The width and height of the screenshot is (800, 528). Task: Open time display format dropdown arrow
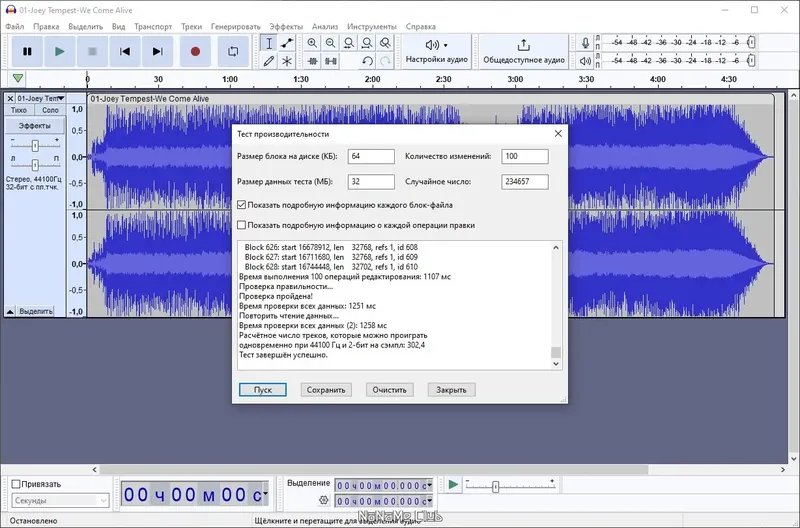[x=265, y=493]
